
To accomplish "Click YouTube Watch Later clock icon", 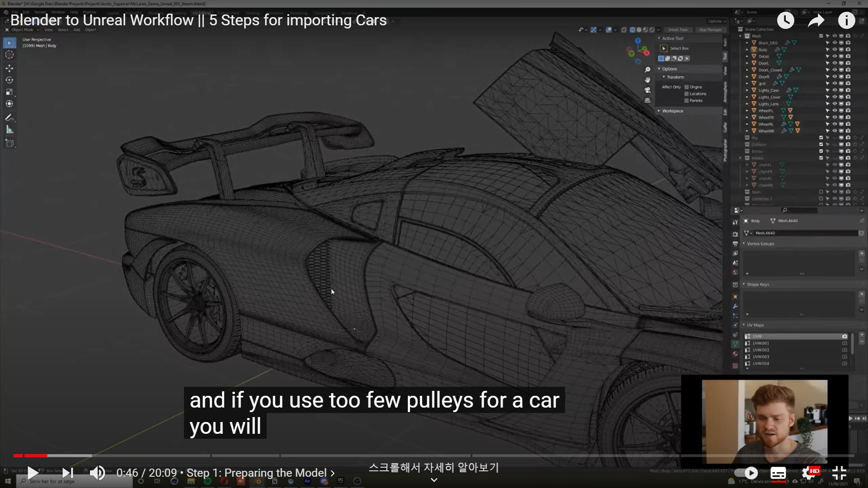I will (x=785, y=20).
